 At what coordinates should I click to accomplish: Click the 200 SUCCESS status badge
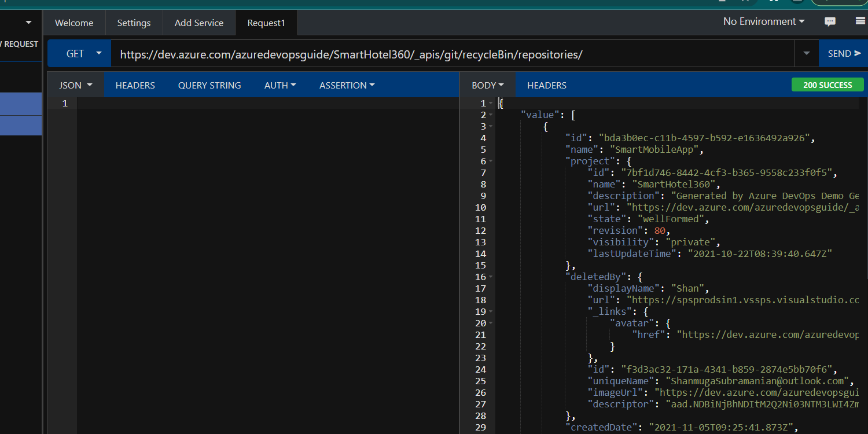(827, 85)
